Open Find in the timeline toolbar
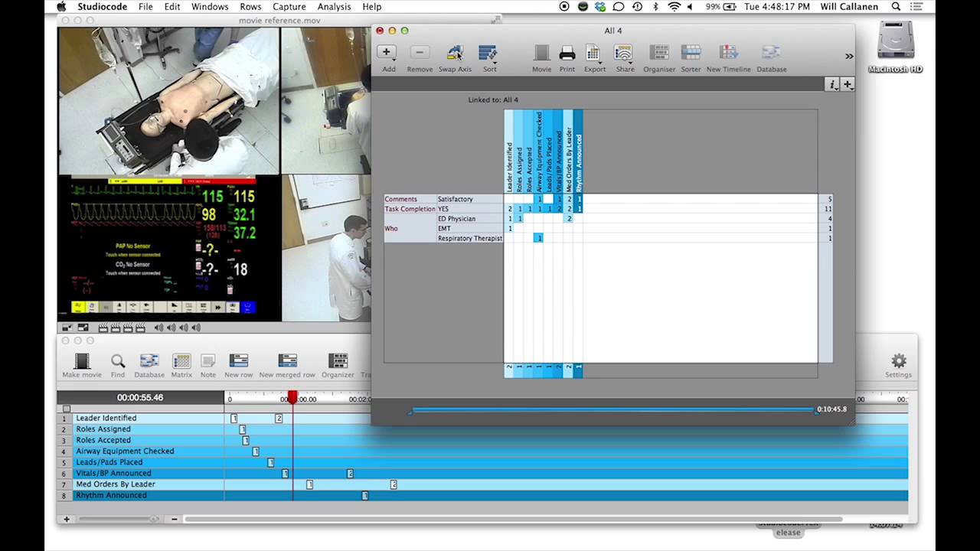The height and width of the screenshot is (551, 980). pos(117,366)
